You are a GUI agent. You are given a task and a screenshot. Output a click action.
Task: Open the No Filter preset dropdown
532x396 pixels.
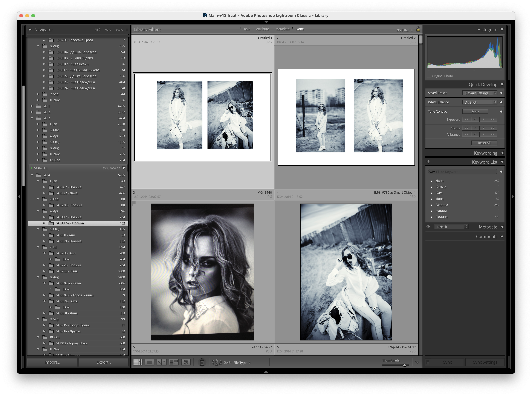click(x=405, y=30)
